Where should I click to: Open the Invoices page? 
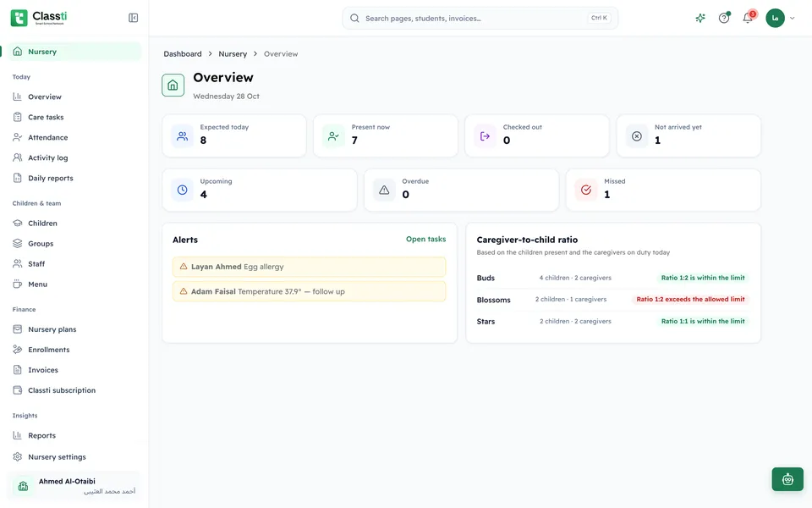point(74,370)
